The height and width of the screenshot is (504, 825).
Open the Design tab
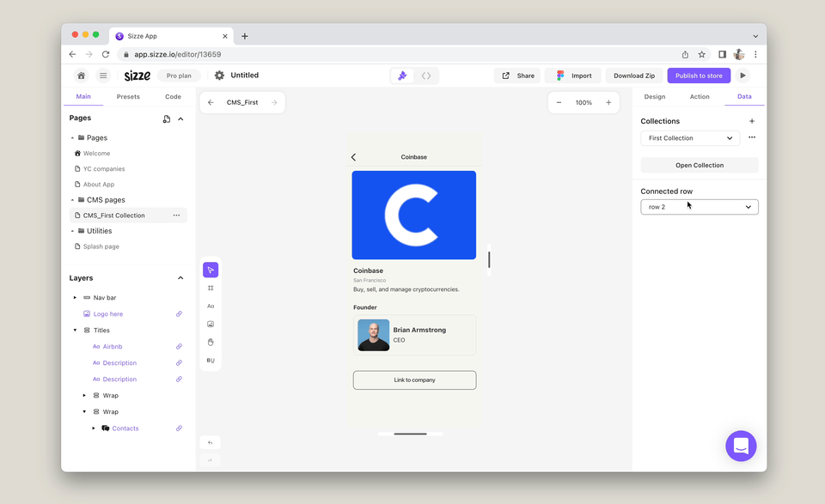(655, 97)
